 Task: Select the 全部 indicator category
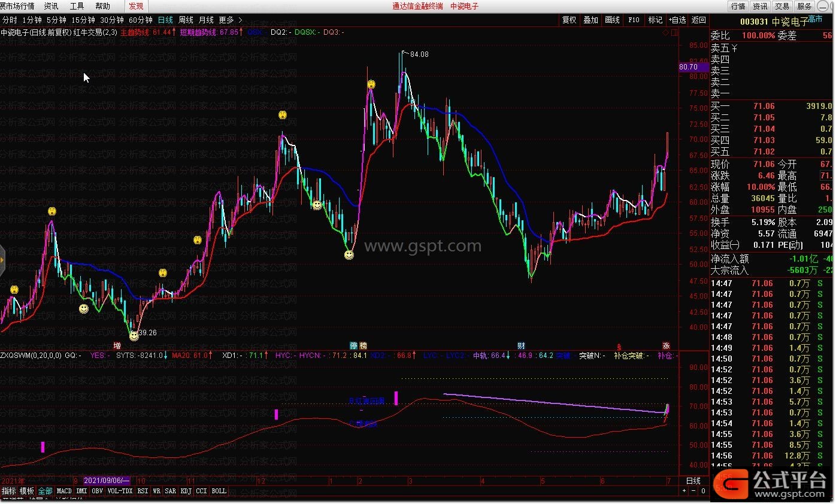point(46,491)
